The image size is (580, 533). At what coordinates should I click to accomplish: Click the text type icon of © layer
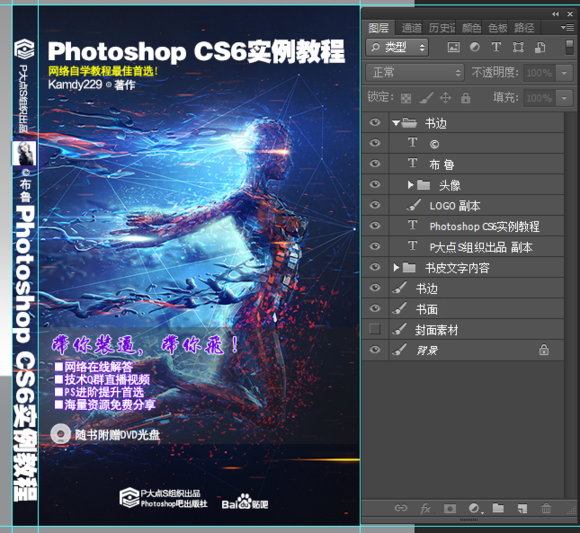point(412,142)
